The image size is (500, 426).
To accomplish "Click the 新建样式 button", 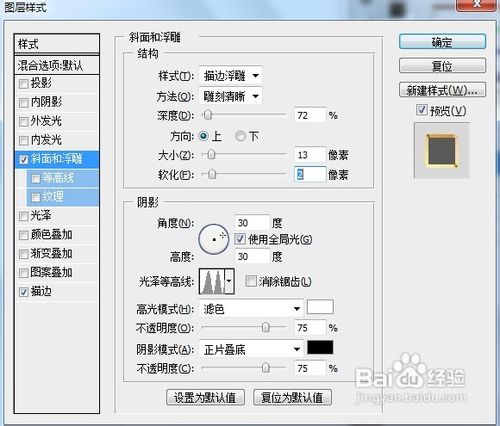I will coord(442,90).
